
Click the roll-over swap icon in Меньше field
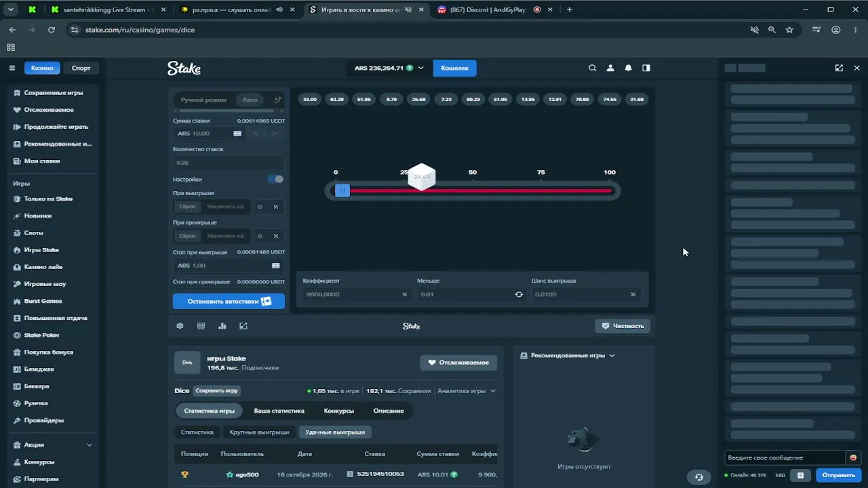pos(519,294)
